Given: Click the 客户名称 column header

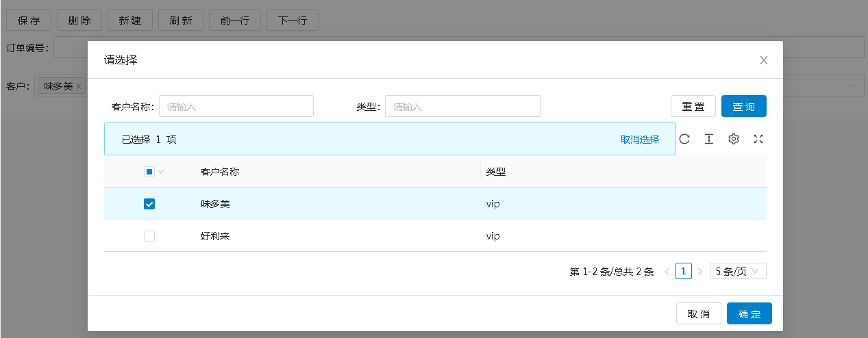Looking at the screenshot, I should 220,172.
